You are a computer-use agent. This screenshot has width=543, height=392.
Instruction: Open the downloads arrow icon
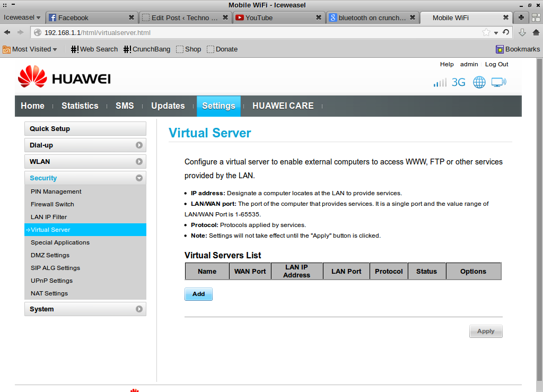[x=522, y=32]
